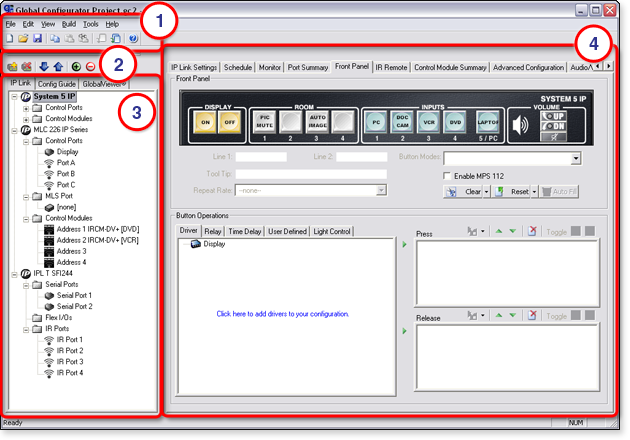630x440 pixels.
Task: Click the blue Help question mark icon
Action: click(133, 38)
